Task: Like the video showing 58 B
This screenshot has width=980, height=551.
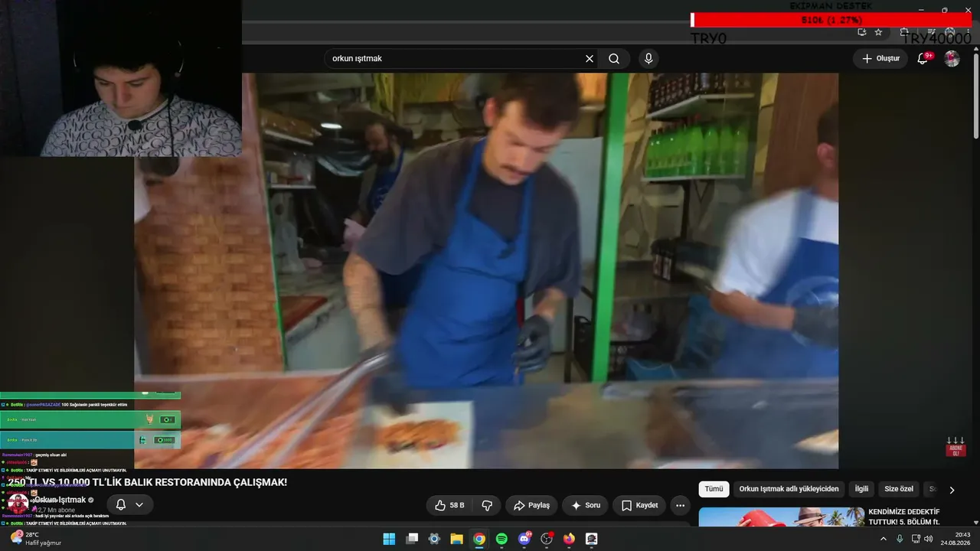Action: 450,505
